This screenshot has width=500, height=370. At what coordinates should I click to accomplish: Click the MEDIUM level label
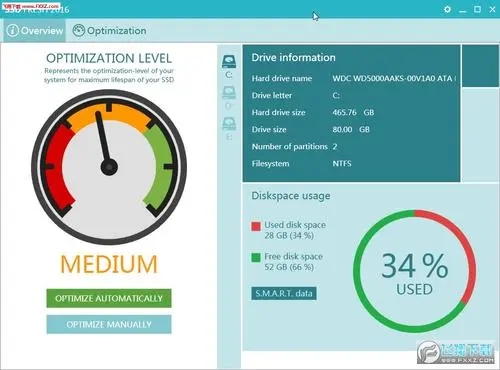click(109, 264)
